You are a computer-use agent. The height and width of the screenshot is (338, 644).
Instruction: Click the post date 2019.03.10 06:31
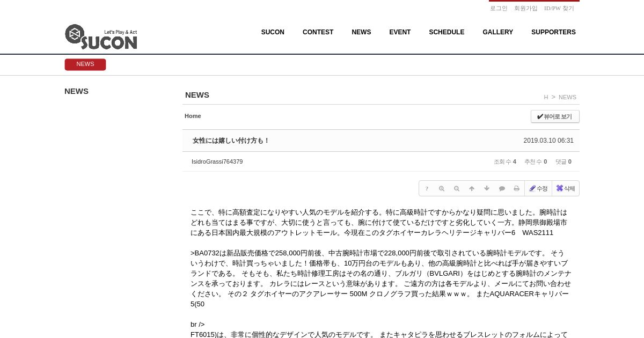(x=548, y=141)
